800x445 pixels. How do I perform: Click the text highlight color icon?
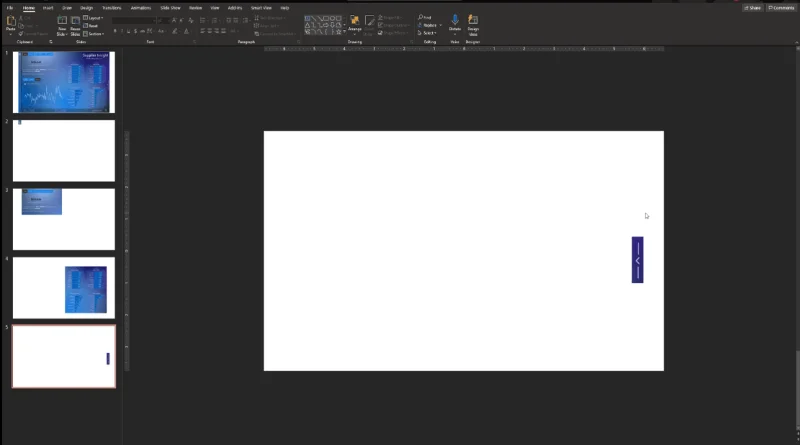[174, 31]
